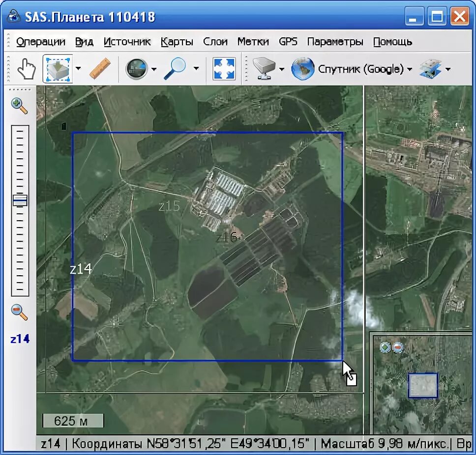The image size is (476, 455).
Task: Open the globe map overview button
Action: coord(137,69)
